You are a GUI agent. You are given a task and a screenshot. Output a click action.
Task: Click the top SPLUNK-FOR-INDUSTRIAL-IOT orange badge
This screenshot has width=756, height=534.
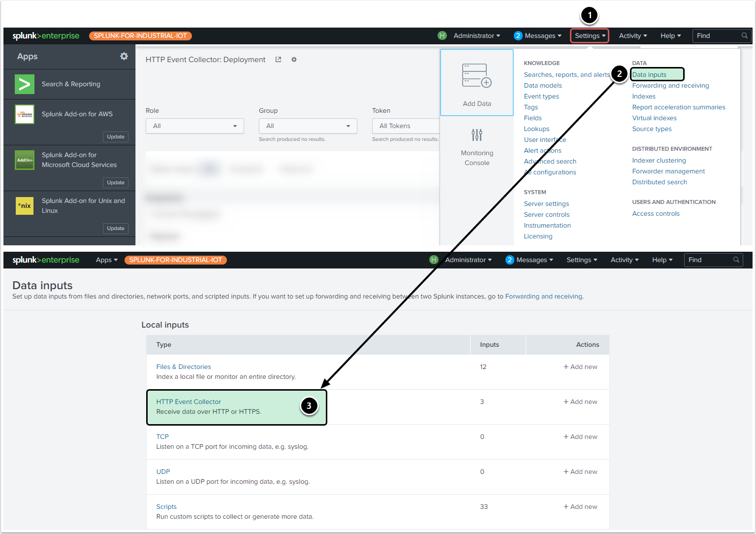[140, 35]
